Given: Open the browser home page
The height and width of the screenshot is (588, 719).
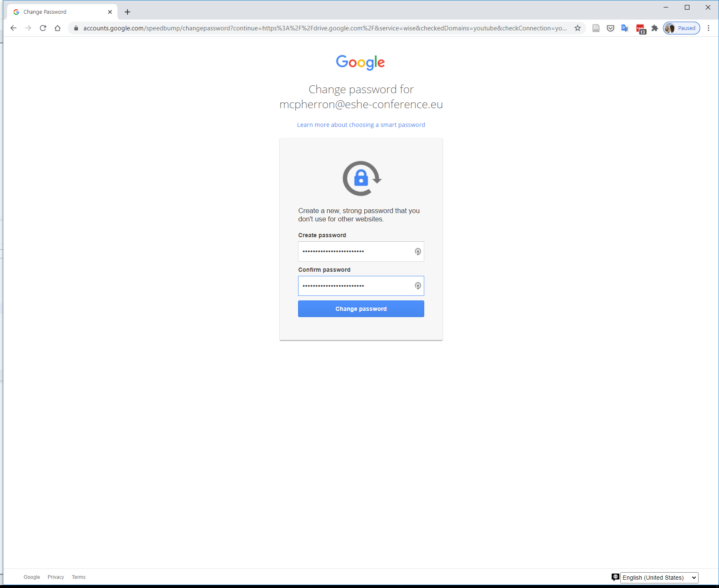Looking at the screenshot, I should pyautogui.click(x=57, y=28).
